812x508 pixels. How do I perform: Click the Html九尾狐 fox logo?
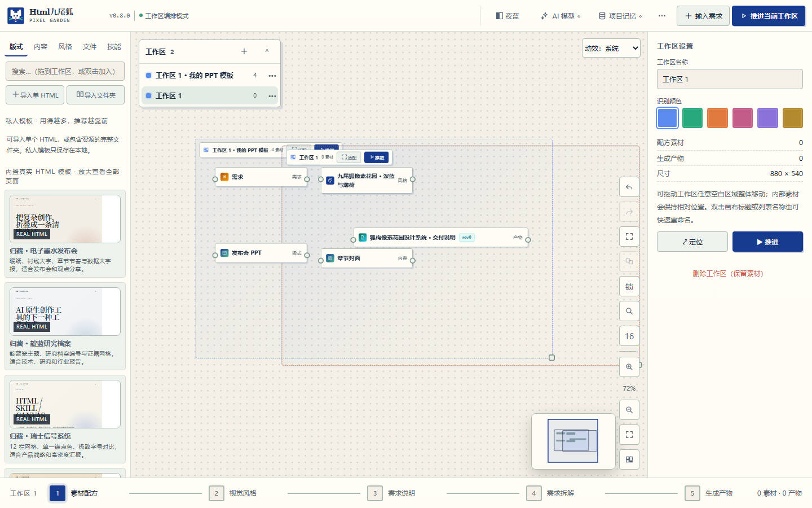tap(16, 16)
